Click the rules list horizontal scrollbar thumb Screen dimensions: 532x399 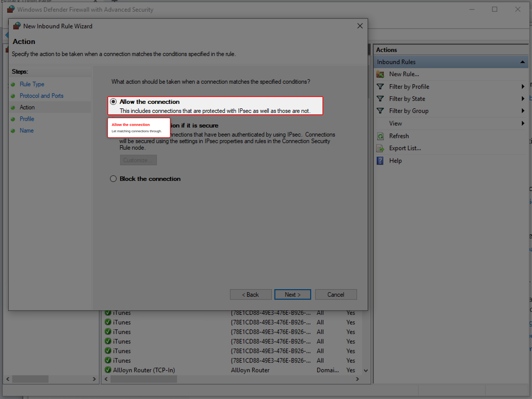(x=144, y=379)
